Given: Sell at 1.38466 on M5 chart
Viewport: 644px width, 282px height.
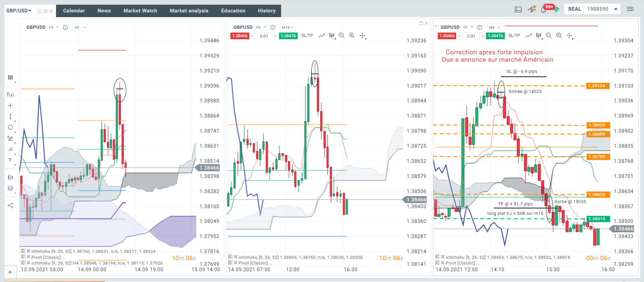Looking at the screenshot, I should click(x=447, y=36).
